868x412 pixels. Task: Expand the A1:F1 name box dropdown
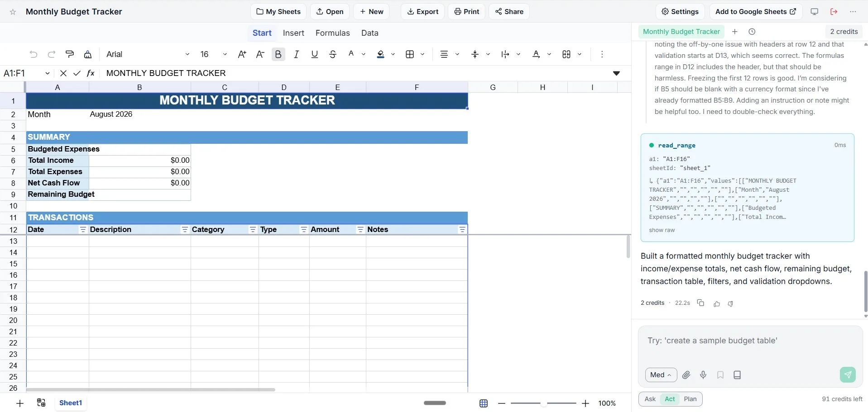(48, 73)
